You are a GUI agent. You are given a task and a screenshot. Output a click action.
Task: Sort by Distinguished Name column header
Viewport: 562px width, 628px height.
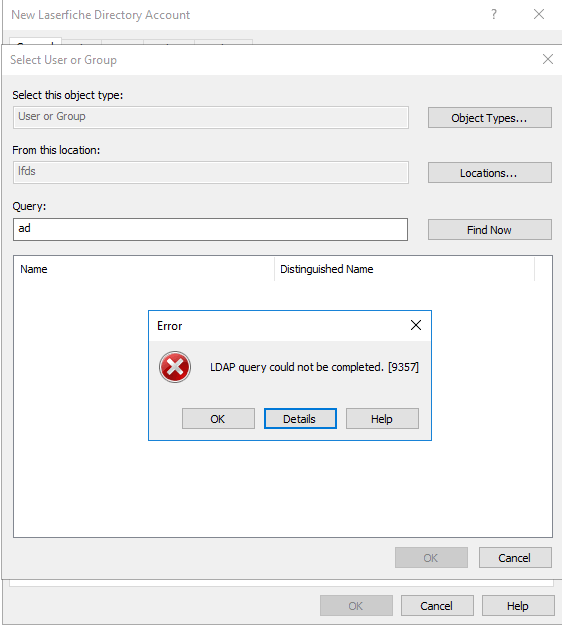pyautogui.click(x=405, y=269)
